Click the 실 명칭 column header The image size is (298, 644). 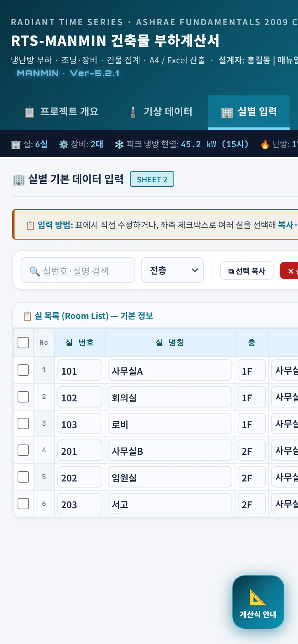point(170,343)
